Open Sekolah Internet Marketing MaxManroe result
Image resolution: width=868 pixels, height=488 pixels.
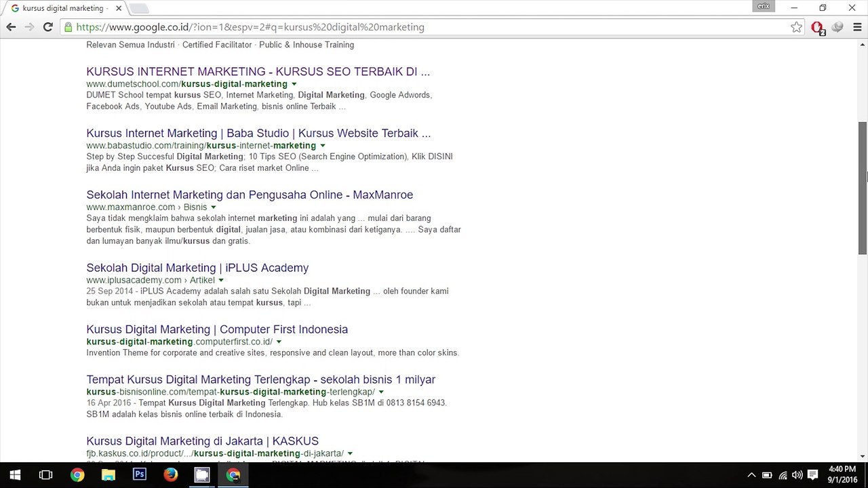click(x=250, y=195)
